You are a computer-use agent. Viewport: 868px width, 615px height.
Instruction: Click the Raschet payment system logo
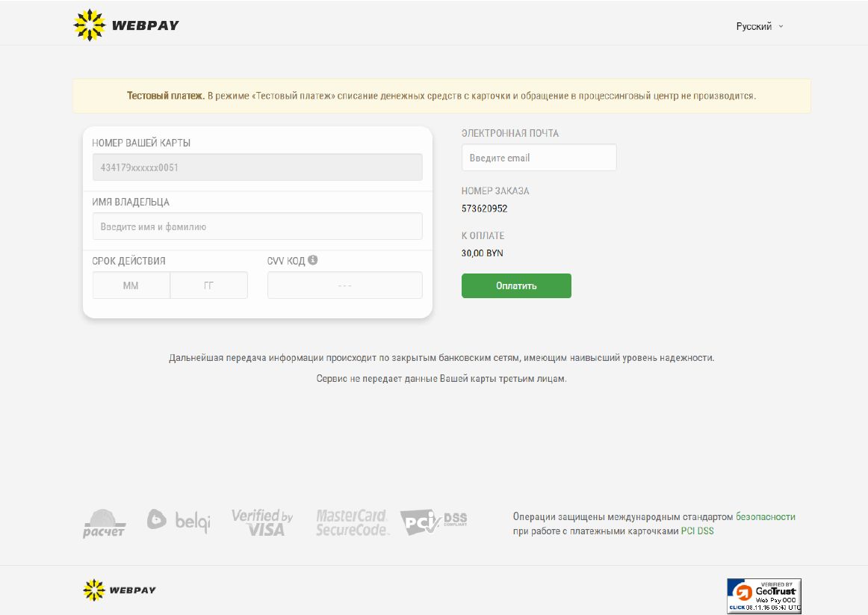pyautogui.click(x=104, y=523)
